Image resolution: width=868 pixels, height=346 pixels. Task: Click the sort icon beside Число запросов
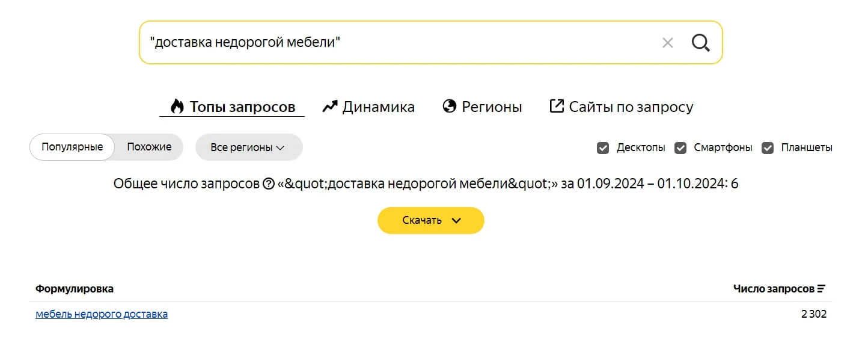[822, 289]
